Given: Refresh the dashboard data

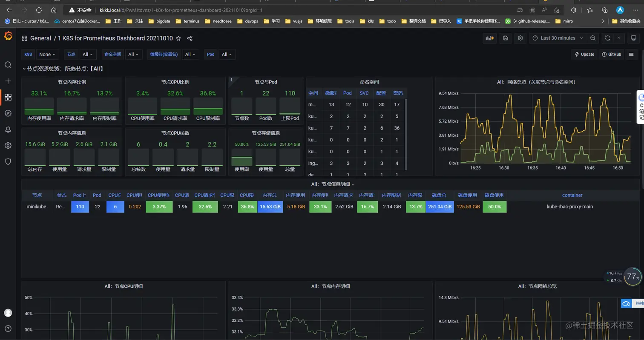Looking at the screenshot, I should coord(608,38).
